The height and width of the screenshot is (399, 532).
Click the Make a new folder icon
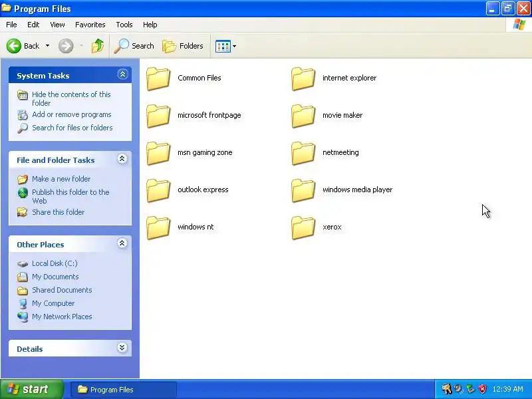point(23,179)
